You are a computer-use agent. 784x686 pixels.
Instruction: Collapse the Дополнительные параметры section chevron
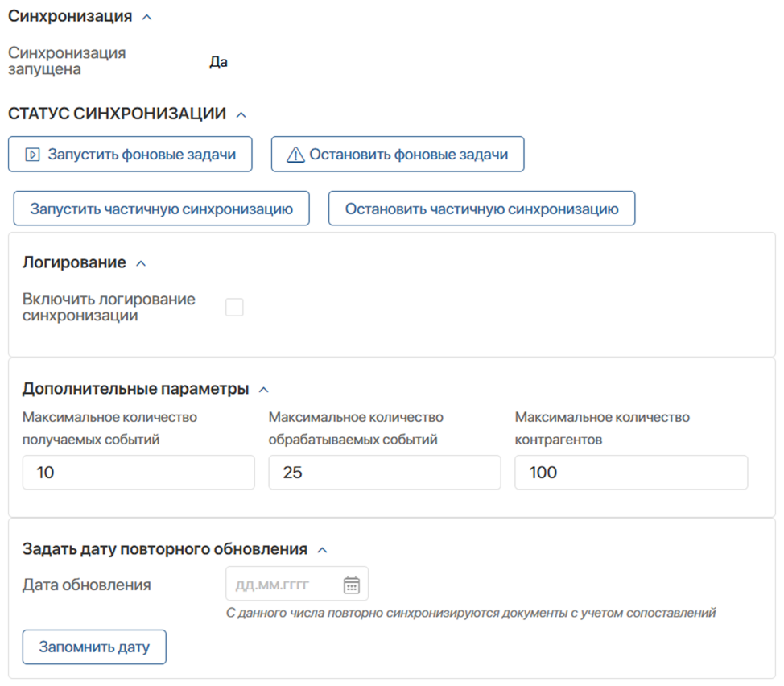click(263, 390)
